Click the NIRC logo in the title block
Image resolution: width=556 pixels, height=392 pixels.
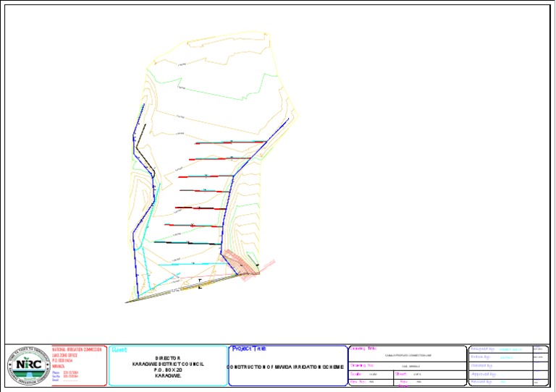[x=29, y=366]
